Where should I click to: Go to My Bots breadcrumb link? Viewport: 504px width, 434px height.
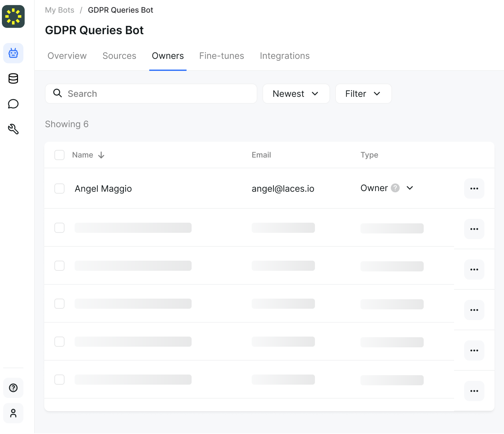(x=60, y=10)
